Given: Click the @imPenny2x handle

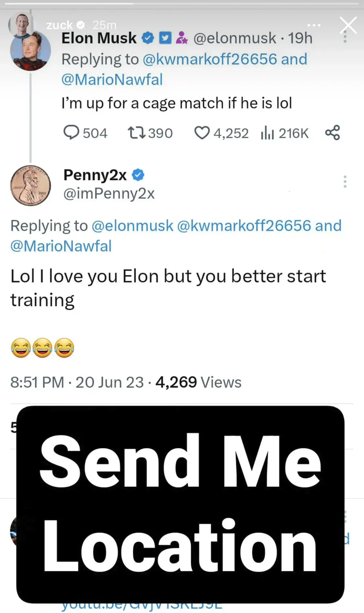Looking at the screenshot, I should point(109,194).
